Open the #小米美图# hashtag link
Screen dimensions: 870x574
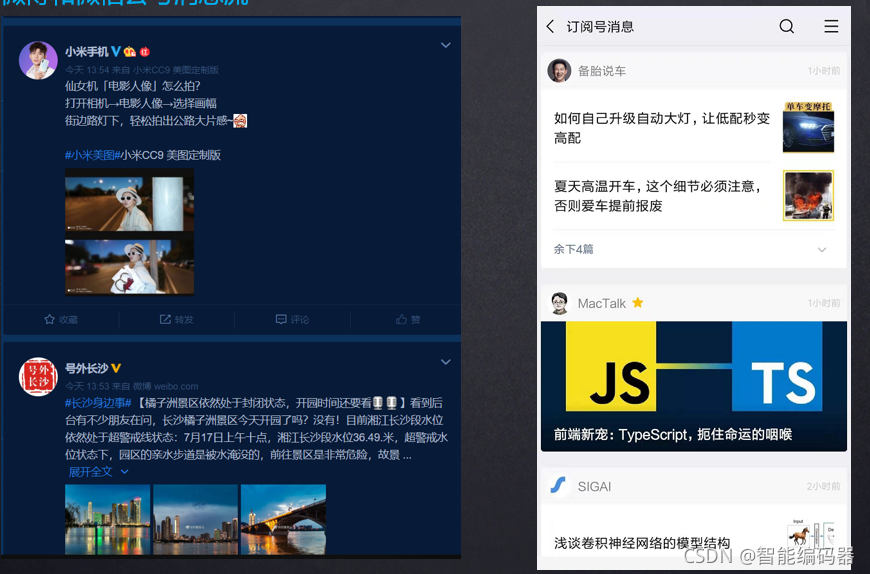(x=91, y=155)
